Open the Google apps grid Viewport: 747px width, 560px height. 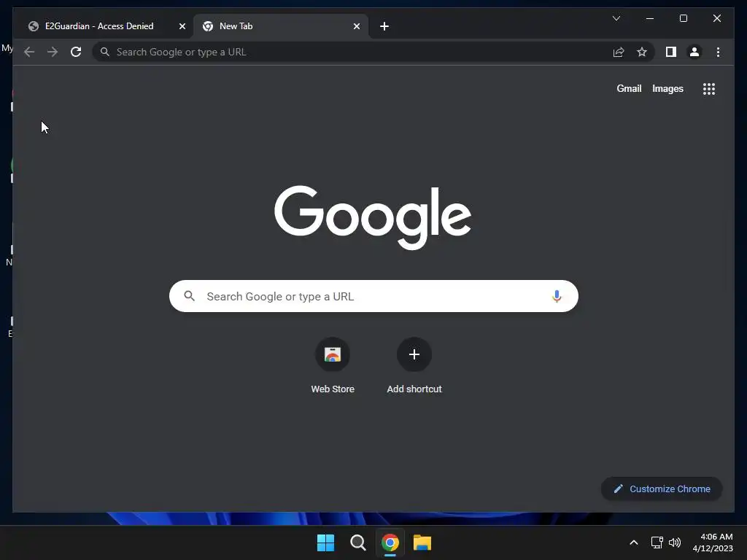[x=709, y=88]
